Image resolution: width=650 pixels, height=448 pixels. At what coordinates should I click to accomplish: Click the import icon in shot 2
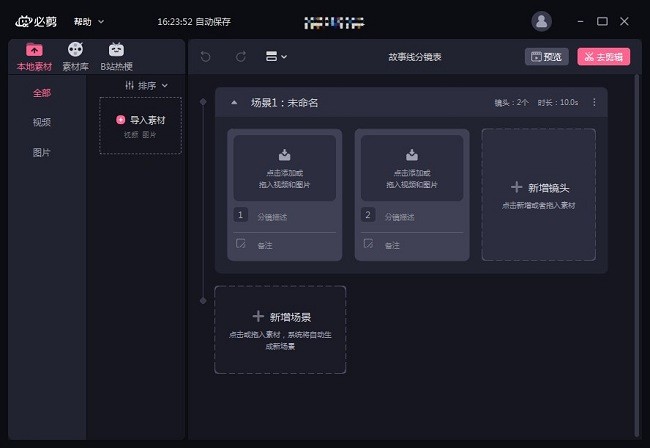411,154
